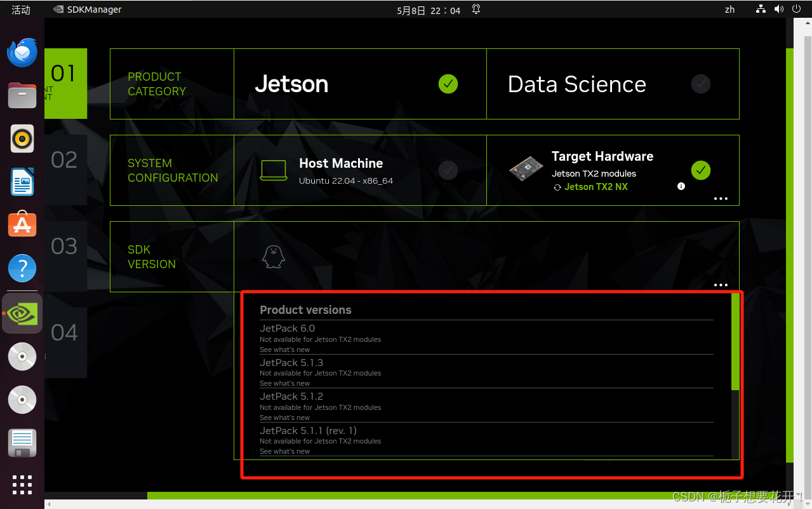Enable the Data Science category checkmark
Image resolution: width=812 pixels, height=509 pixels.
pos(701,84)
